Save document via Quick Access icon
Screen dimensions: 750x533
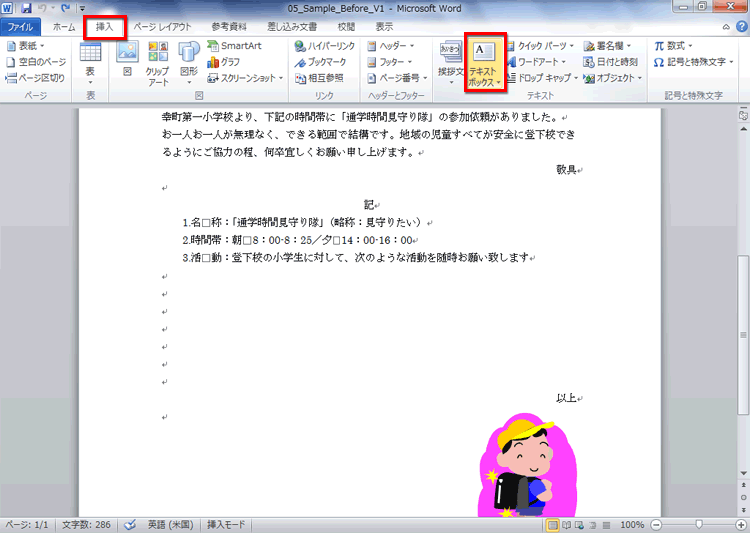pyautogui.click(x=27, y=8)
